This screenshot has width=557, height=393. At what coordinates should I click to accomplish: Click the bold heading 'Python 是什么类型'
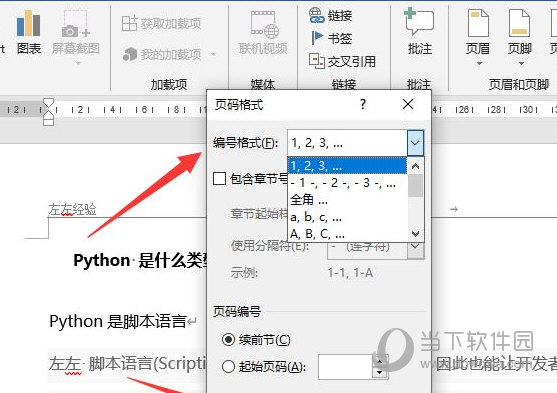coord(141,260)
